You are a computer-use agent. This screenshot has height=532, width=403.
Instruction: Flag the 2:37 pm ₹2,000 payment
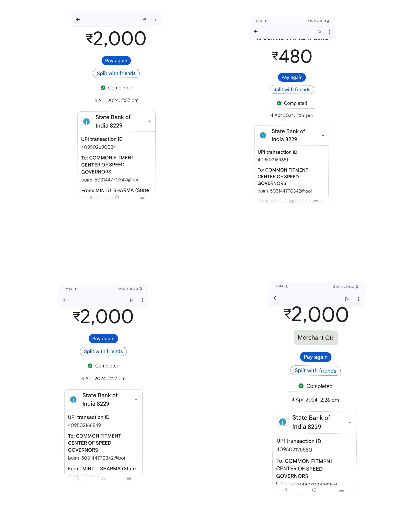144,19
